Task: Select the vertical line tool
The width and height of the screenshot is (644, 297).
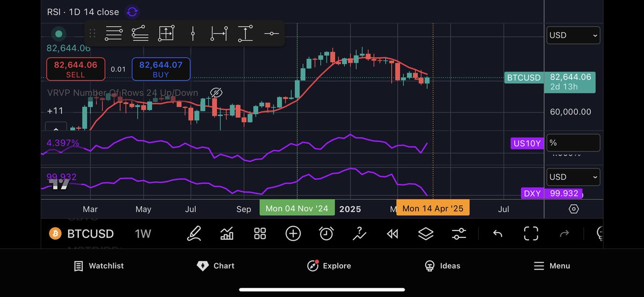Action: pyautogui.click(x=193, y=34)
